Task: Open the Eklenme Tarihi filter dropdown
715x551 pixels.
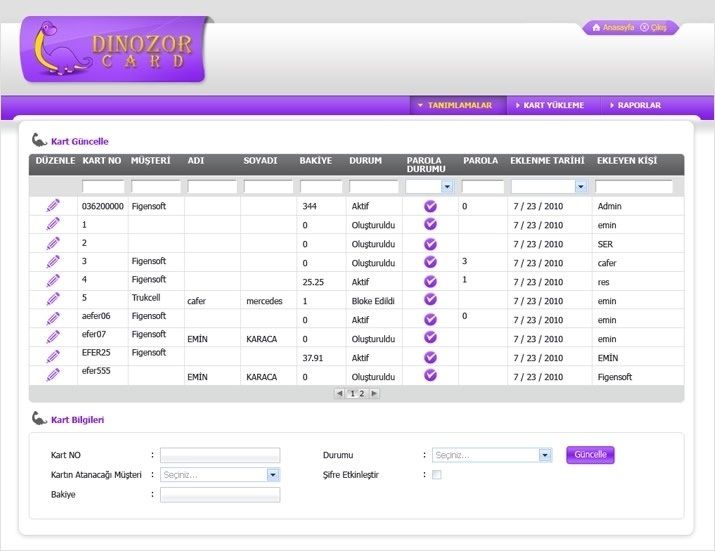Action: coord(580,187)
